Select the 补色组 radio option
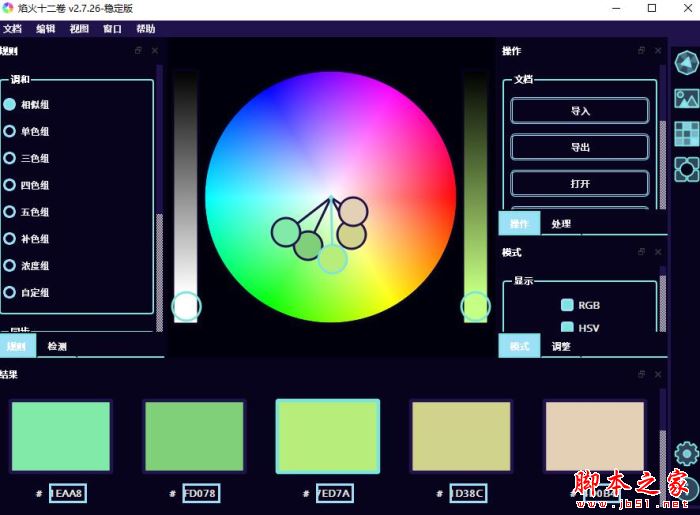Viewport: 700px width, 515px height. click(26, 238)
